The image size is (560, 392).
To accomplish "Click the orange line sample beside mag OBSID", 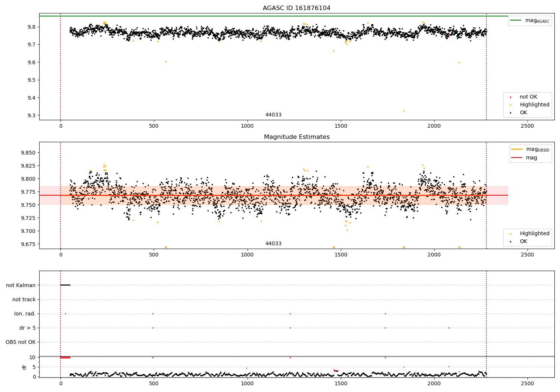I will point(517,149).
